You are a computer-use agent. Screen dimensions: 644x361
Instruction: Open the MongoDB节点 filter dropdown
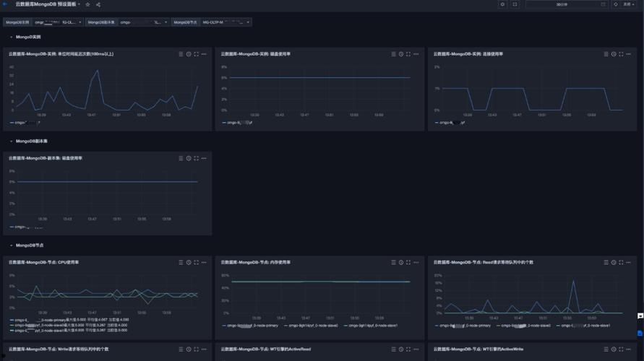[226, 22]
